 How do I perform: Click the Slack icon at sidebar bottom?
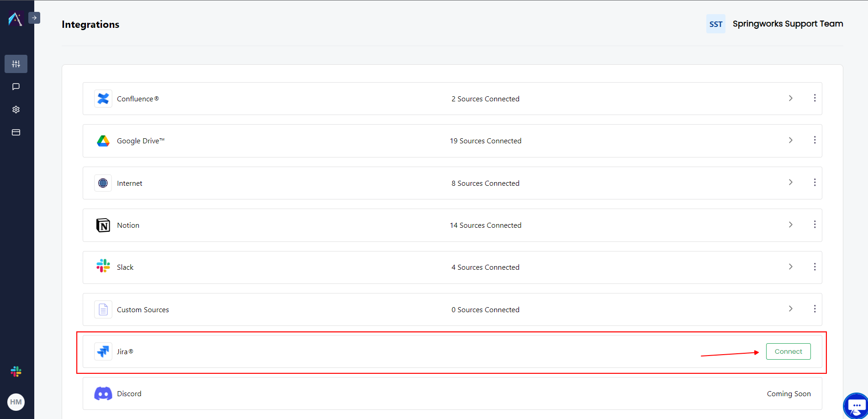pos(16,371)
